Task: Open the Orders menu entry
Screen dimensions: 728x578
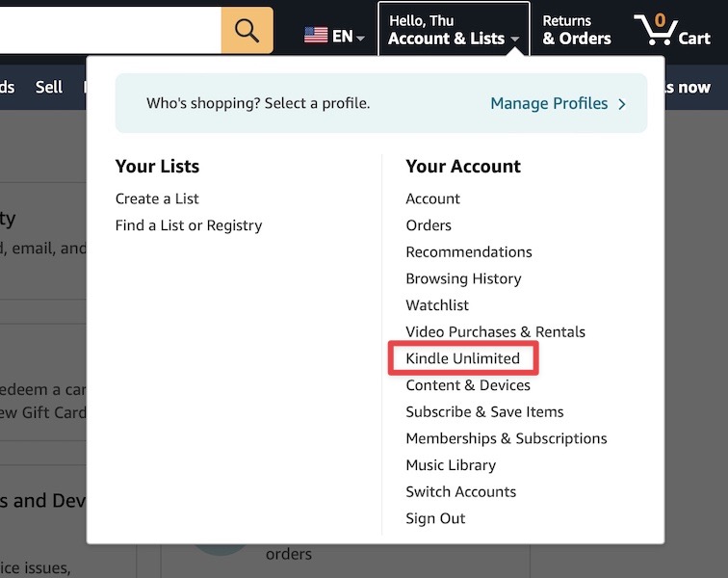Action: [429, 225]
